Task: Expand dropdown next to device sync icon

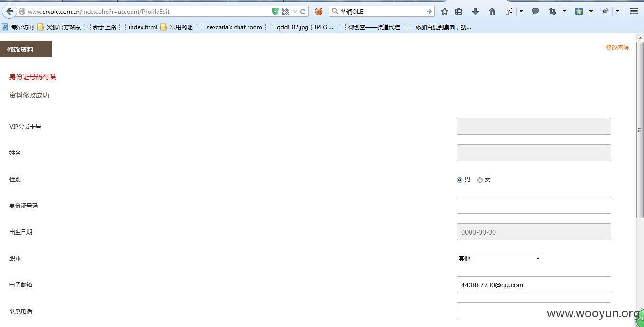Action: [521, 11]
